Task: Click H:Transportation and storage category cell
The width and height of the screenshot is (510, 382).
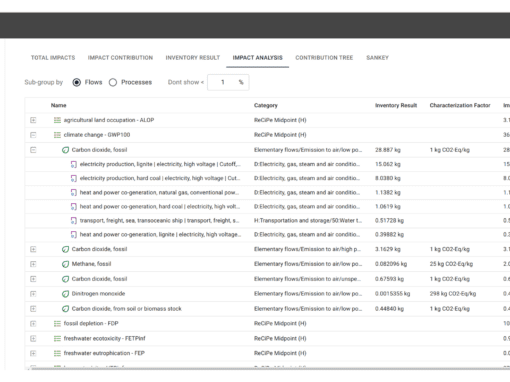Action: point(308,221)
